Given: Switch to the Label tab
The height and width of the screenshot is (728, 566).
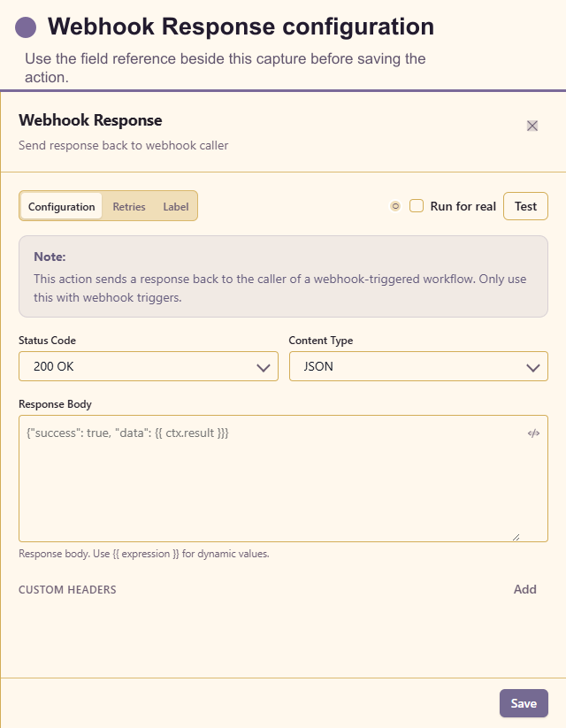Looking at the screenshot, I should [175, 206].
